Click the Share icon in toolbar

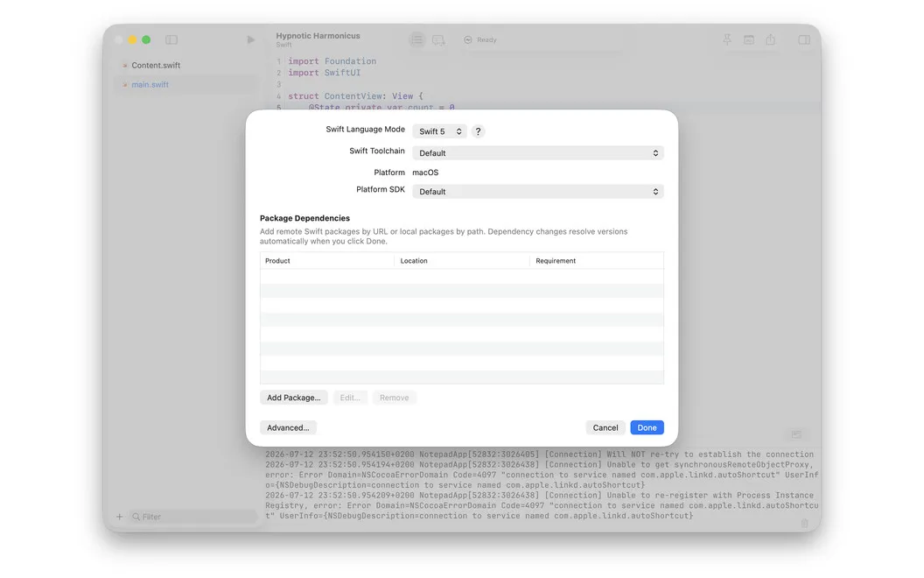coord(770,39)
